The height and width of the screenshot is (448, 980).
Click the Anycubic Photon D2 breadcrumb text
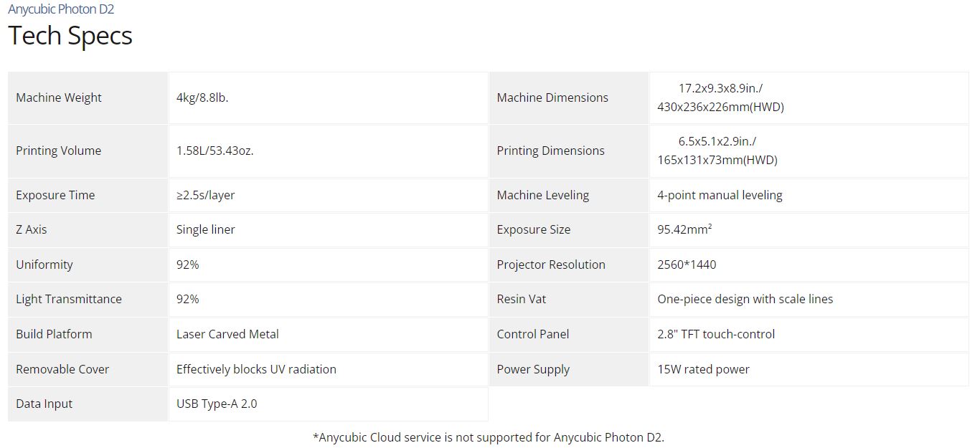[x=61, y=9]
